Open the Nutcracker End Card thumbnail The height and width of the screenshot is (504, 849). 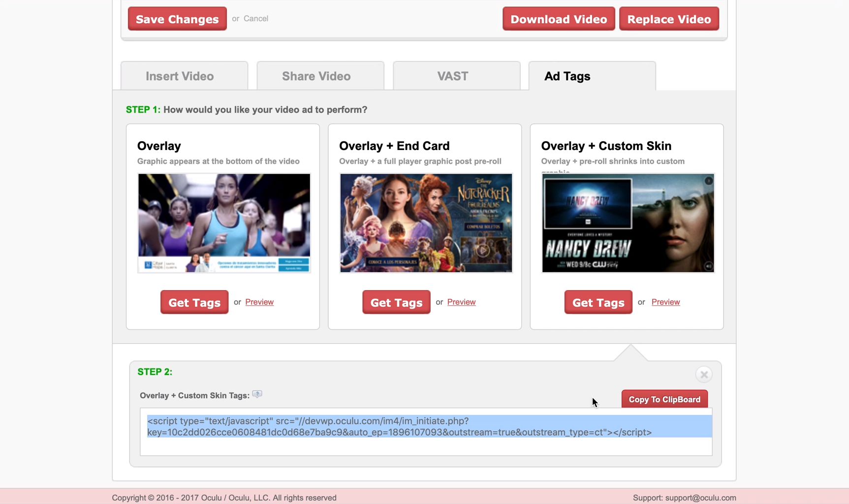(426, 223)
